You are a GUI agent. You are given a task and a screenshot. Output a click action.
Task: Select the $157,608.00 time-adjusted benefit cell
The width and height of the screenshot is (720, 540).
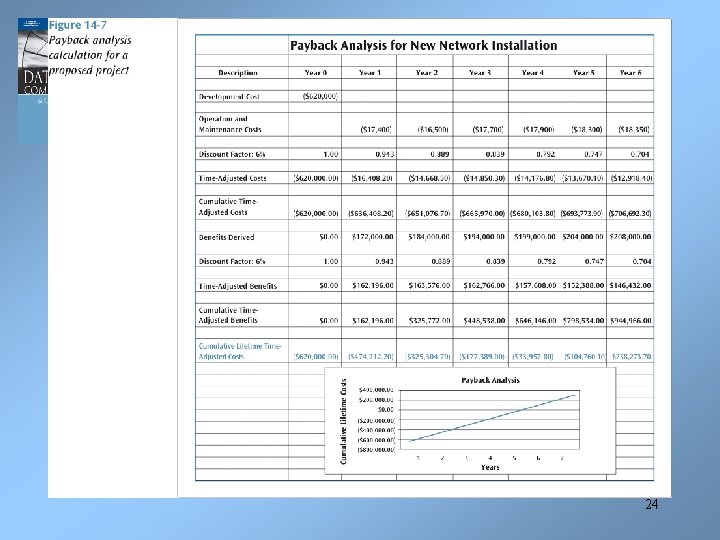[535, 286]
